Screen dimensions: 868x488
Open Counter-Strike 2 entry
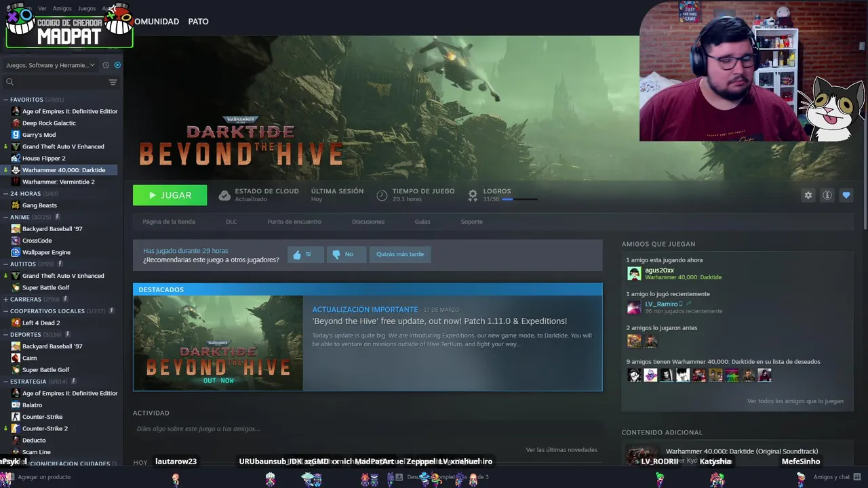pyautogui.click(x=45, y=428)
